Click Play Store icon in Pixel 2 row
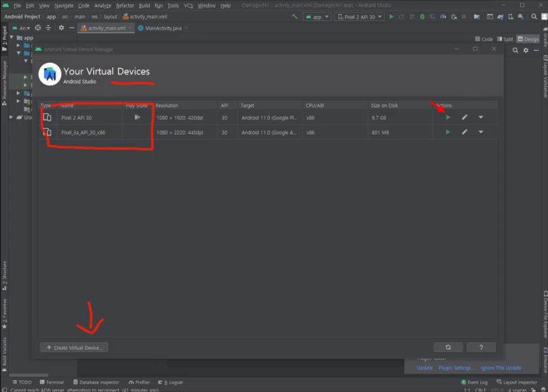 click(138, 117)
